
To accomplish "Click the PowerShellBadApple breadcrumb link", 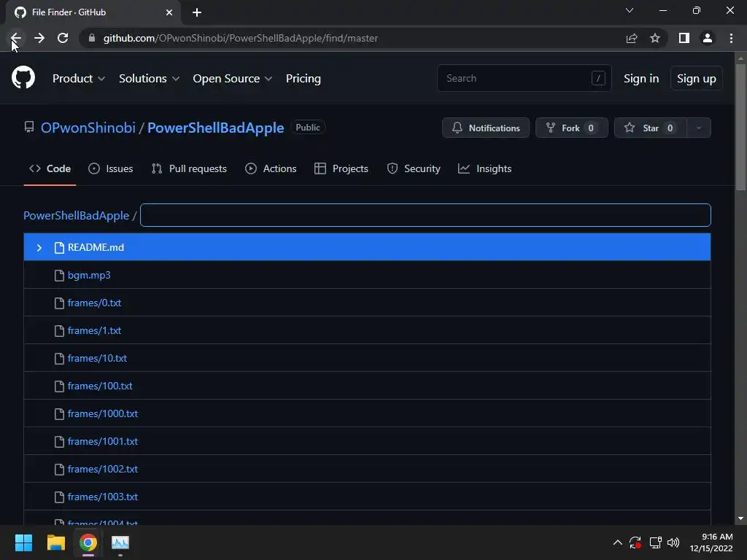I will tap(76, 216).
